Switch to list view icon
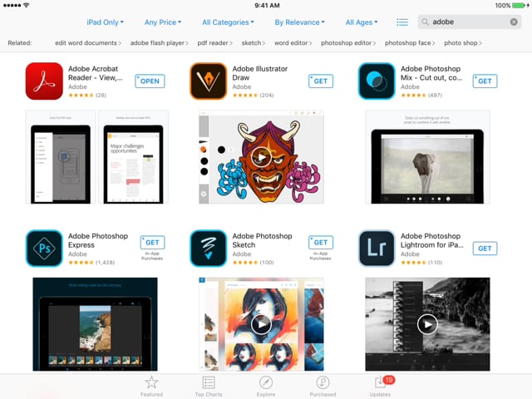This screenshot has width=532, height=399. [x=402, y=22]
